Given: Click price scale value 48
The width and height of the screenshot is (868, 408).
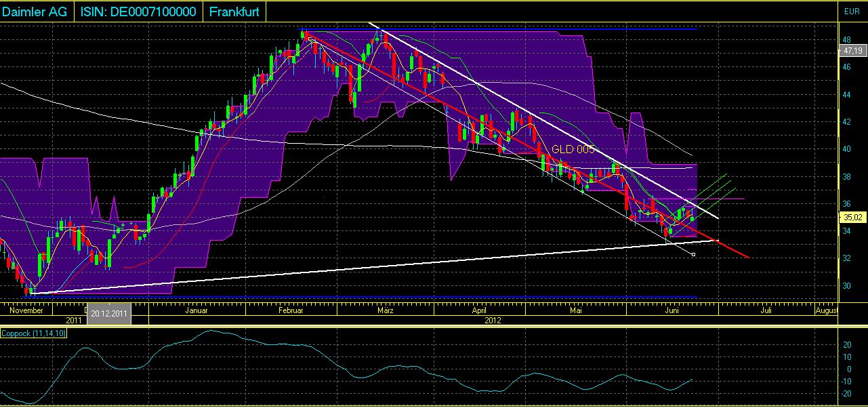Looking at the screenshot, I should coord(847,40).
